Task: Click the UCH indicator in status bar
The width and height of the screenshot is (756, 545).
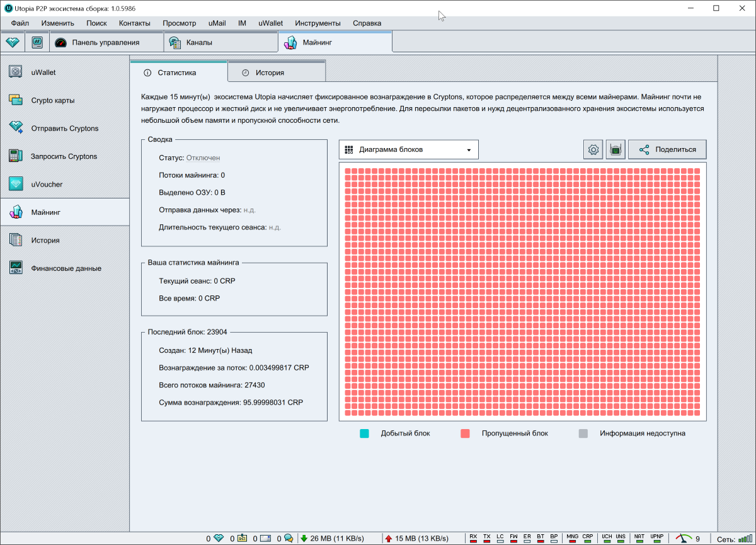Action: click(x=607, y=538)
